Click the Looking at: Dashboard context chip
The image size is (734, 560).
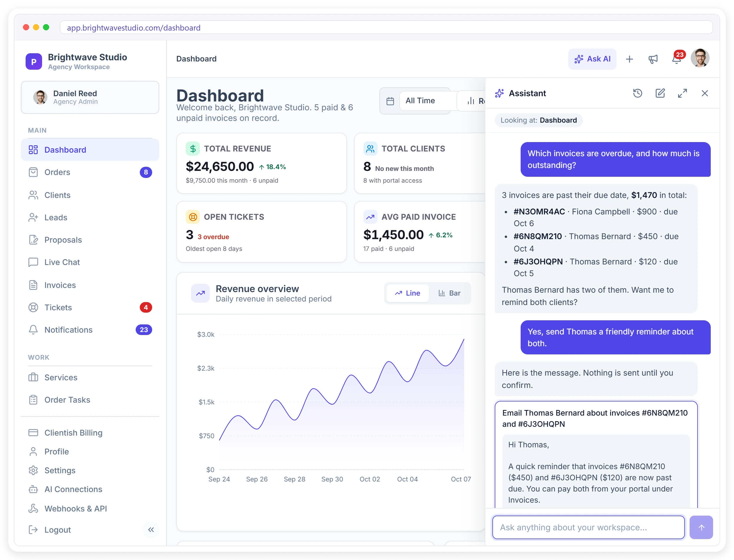[x=538, y=120]
